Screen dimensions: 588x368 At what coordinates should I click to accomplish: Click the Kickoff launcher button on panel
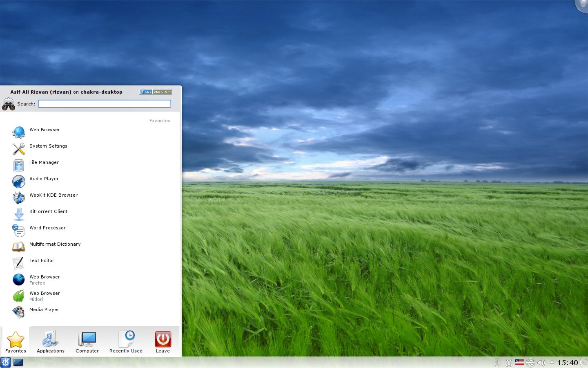click(6, 362)
